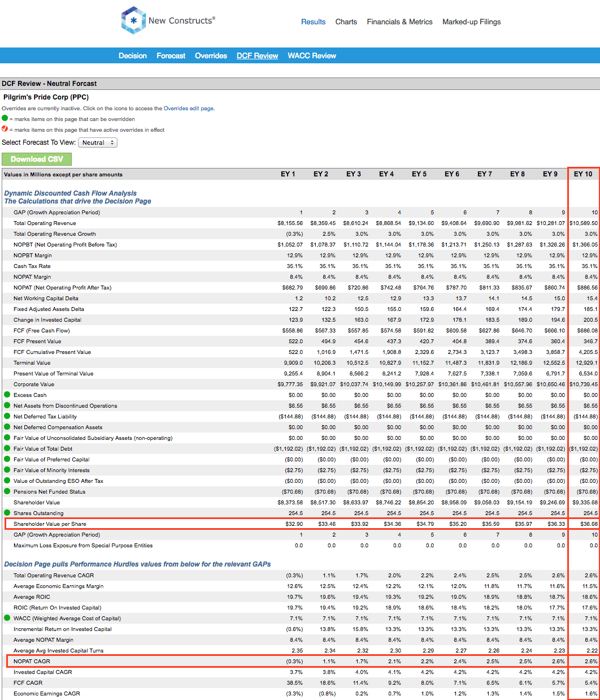Select the Economic Earnings CAGR row label

pyautogui.click(x=47, y=694)
